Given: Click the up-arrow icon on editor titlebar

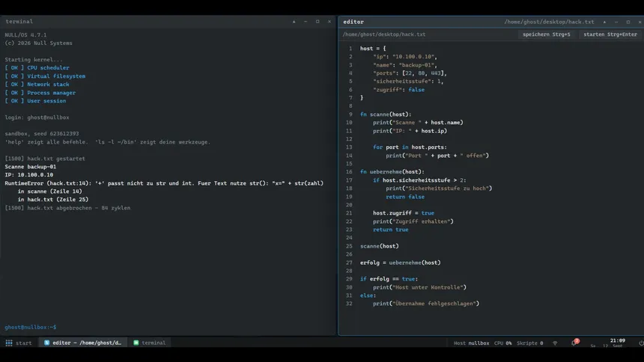Looking at the screenshot, I should point(604,22).
